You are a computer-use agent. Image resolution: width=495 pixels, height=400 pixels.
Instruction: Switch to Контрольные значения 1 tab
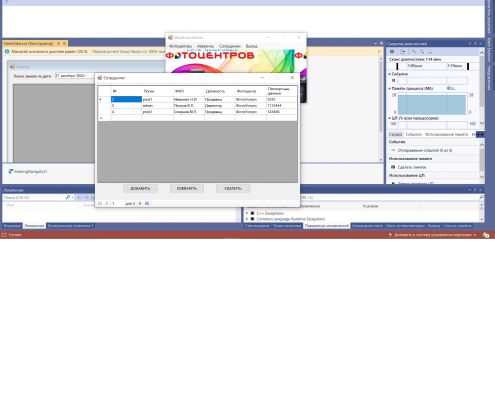70,226
